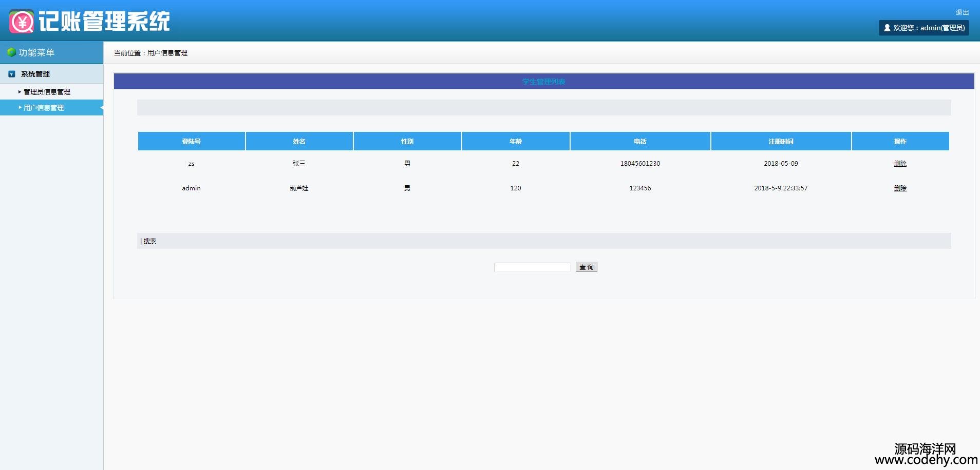The height and width of the screenshot is (470, 980).
Task: Click the 注册时间 column header
Action: click(x=781, y=141)
